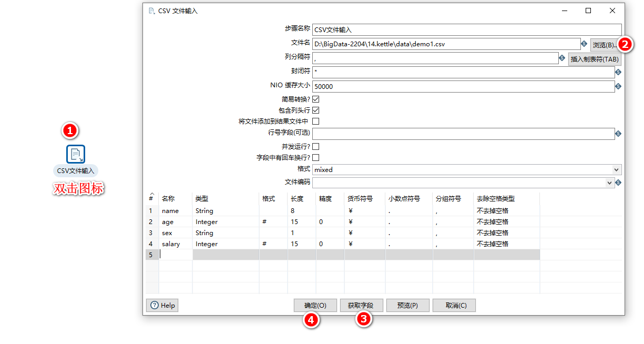Maximize the CSV 文件输入 dialog

click(x=588, y=11)
